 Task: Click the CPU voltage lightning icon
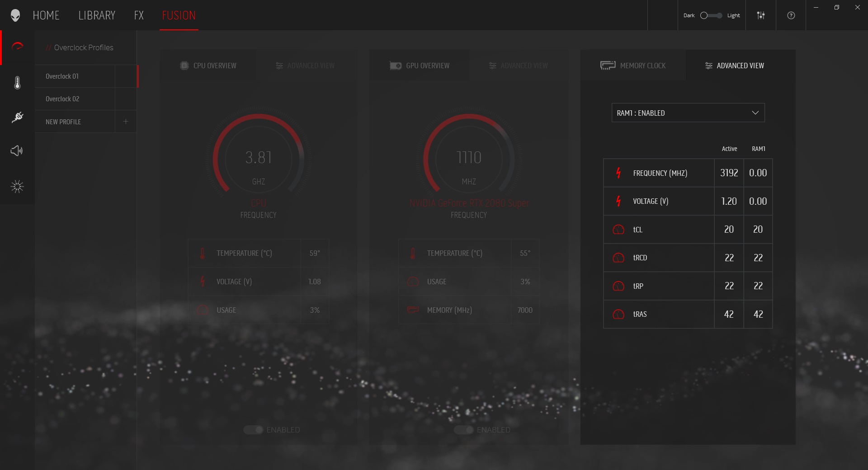(x=203, y=282)
